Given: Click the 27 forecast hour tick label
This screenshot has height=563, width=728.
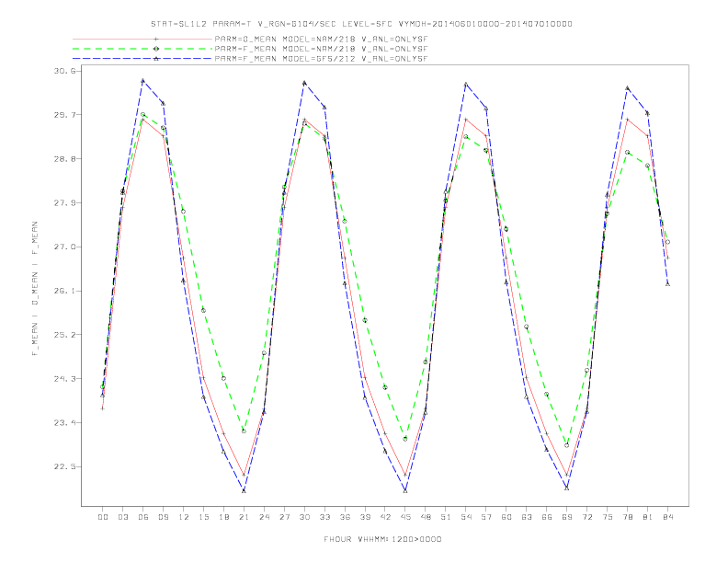Looking at the screenshot, I should (285, 517).
